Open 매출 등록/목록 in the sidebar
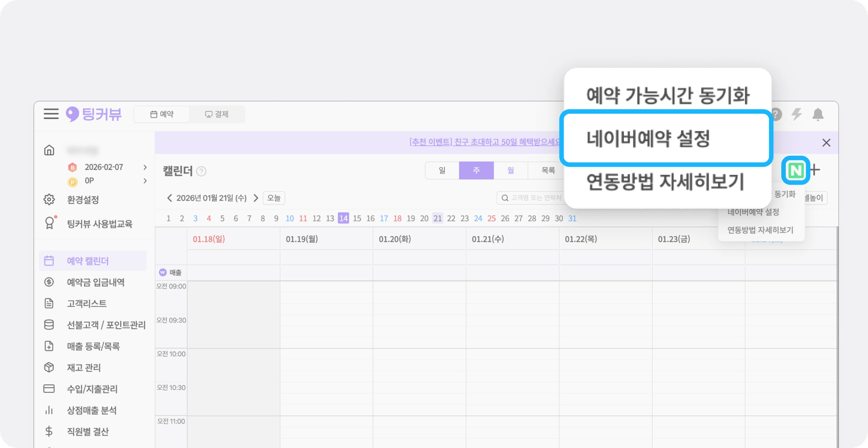The height and width of the screenshot is (448, 868). point(93,346)
